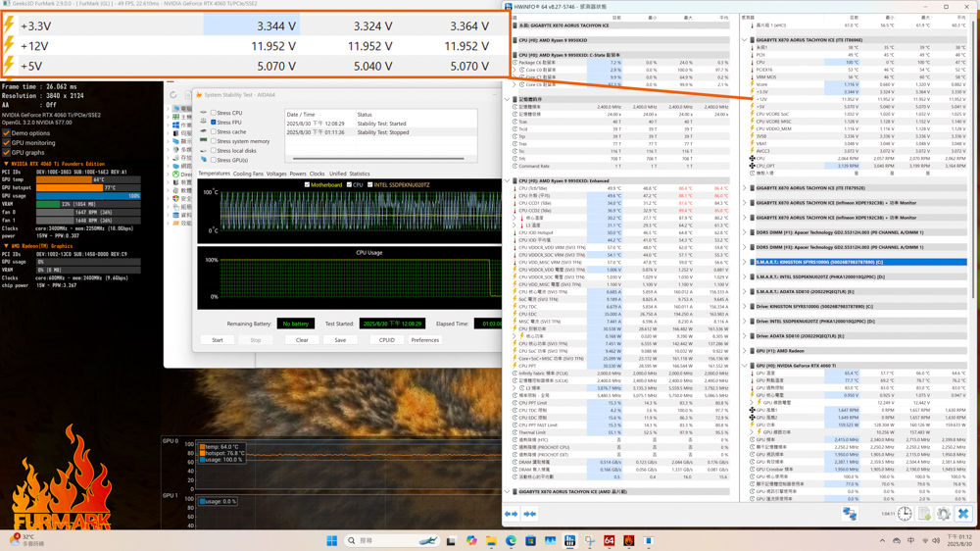
Task: Switch to Cooling Fans tab
Action: (248, 174)
